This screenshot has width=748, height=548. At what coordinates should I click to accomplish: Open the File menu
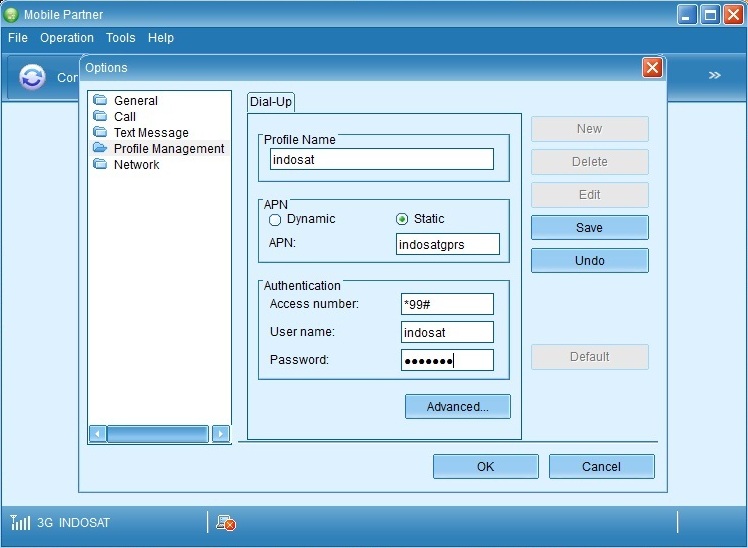18,38
